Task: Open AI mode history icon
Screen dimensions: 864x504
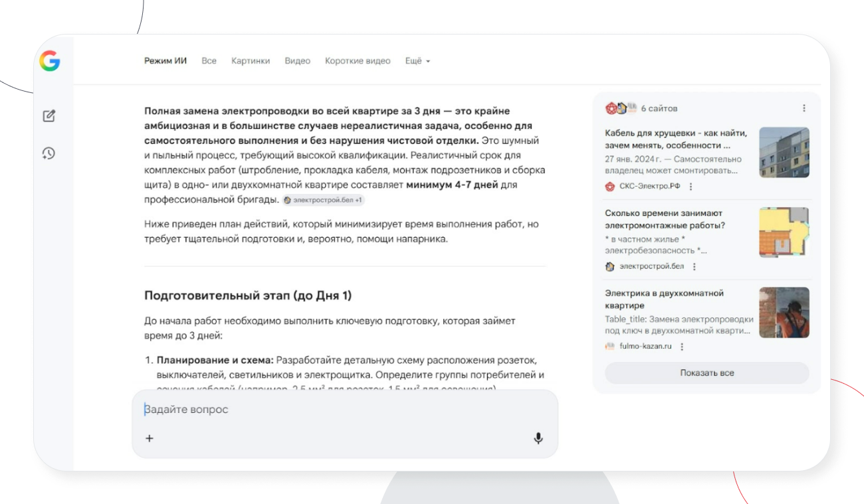Action: point(49,153)
